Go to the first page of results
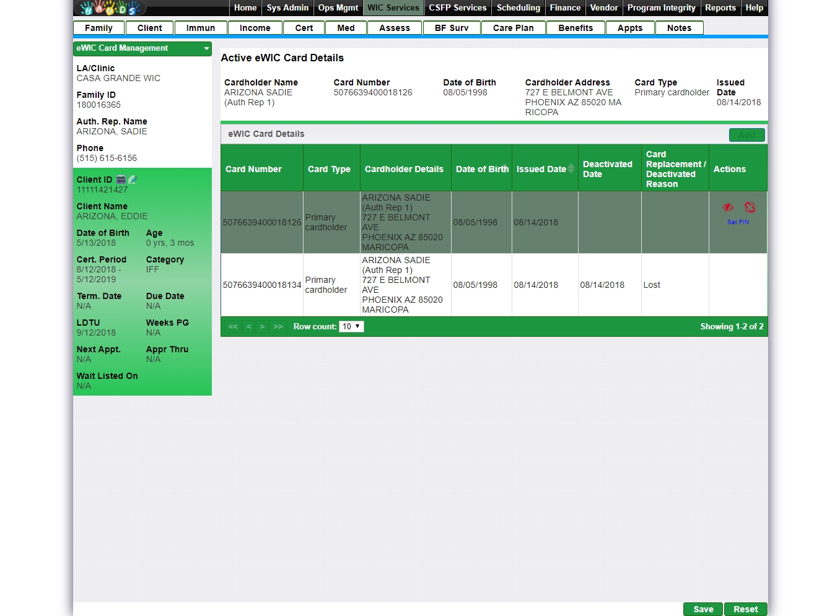 233,326
